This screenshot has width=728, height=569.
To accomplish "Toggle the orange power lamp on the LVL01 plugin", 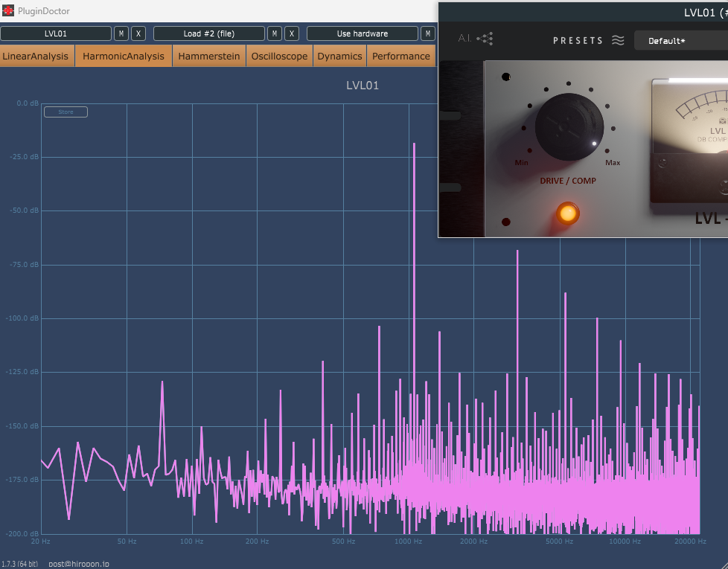I will pyautogui.click(x=567, y=213).
